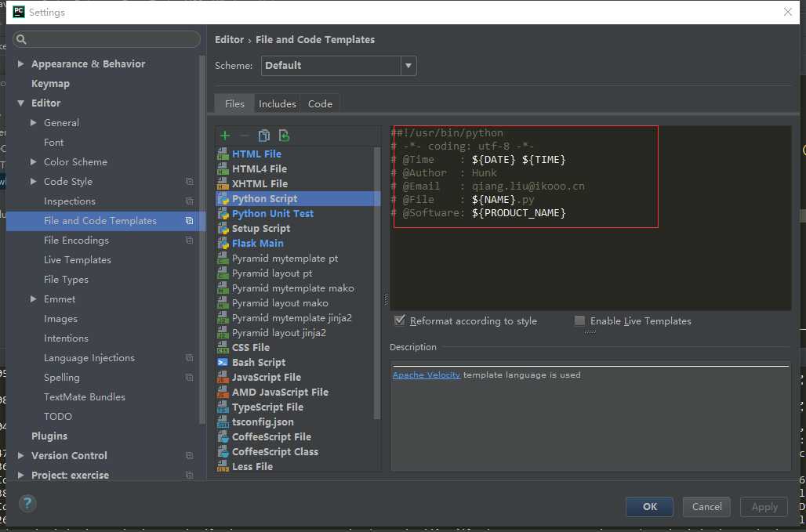Click the help question mark icon

coord(27,503)
